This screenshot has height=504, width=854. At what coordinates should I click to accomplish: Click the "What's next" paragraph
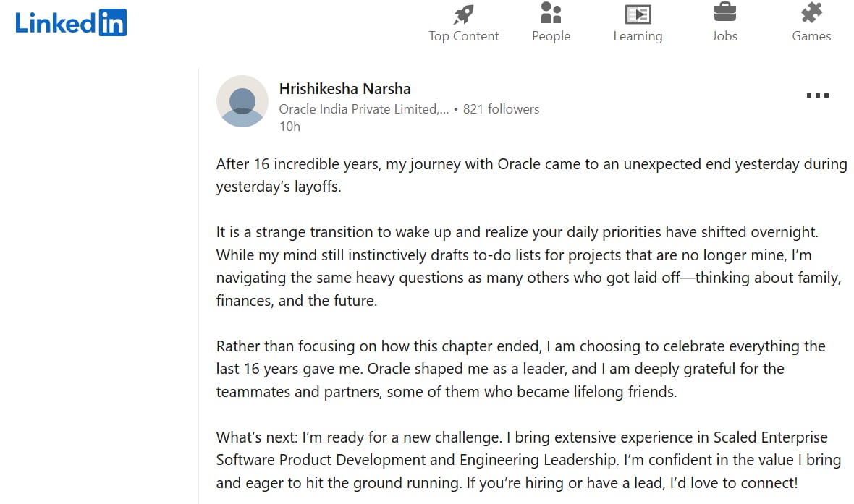(528, 459)
